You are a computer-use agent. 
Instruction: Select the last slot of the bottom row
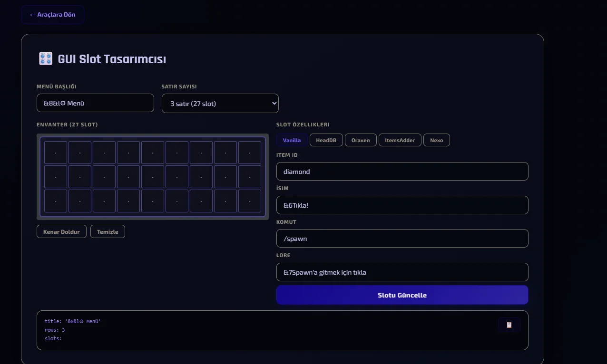(x=250, y=201)
